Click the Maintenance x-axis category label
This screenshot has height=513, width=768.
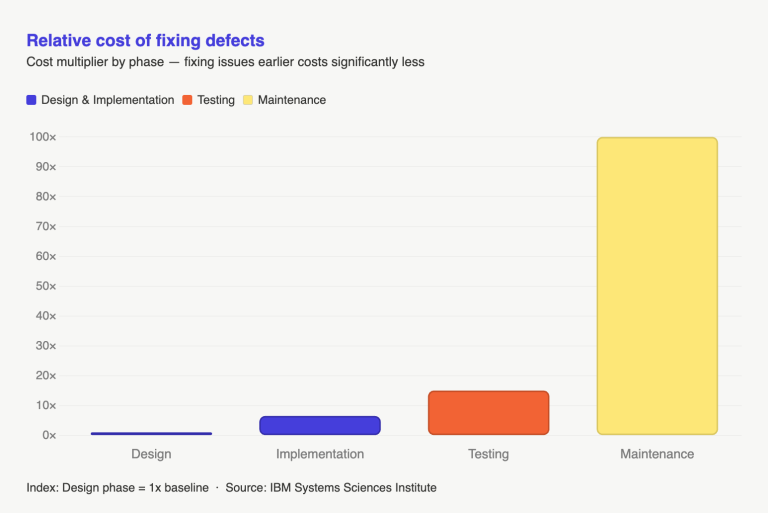click(657, 454)
